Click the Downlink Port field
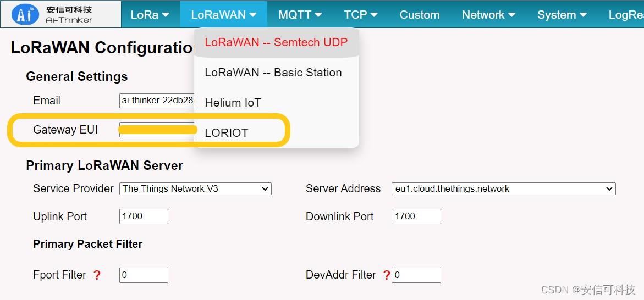The width and height of the screenshot is (644, 300). (416, 216)
